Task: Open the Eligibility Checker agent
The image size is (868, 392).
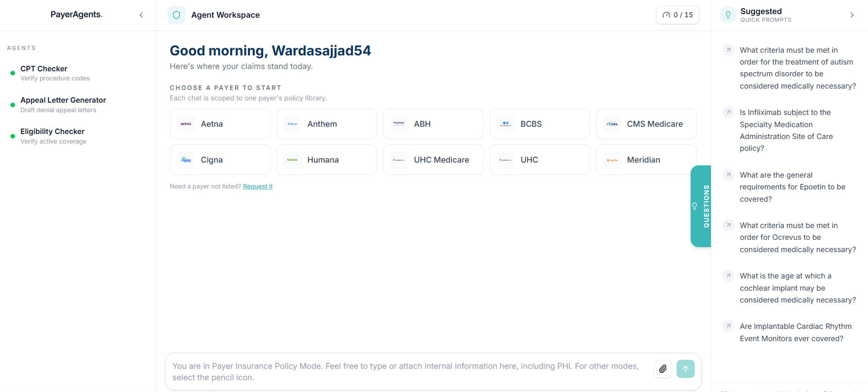Action: coord(78,136)
